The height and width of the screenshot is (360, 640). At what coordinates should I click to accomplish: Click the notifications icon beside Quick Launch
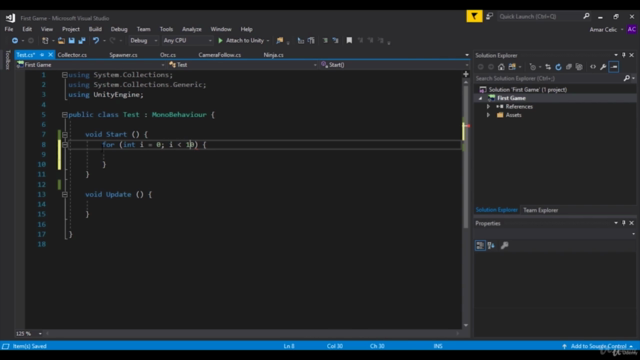(x=489, y=16)
